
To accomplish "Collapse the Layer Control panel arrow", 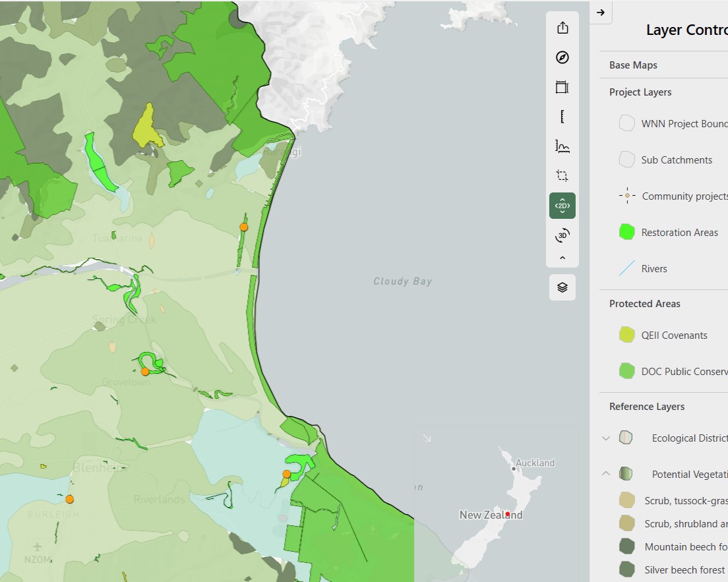I will tap(601, 13).
